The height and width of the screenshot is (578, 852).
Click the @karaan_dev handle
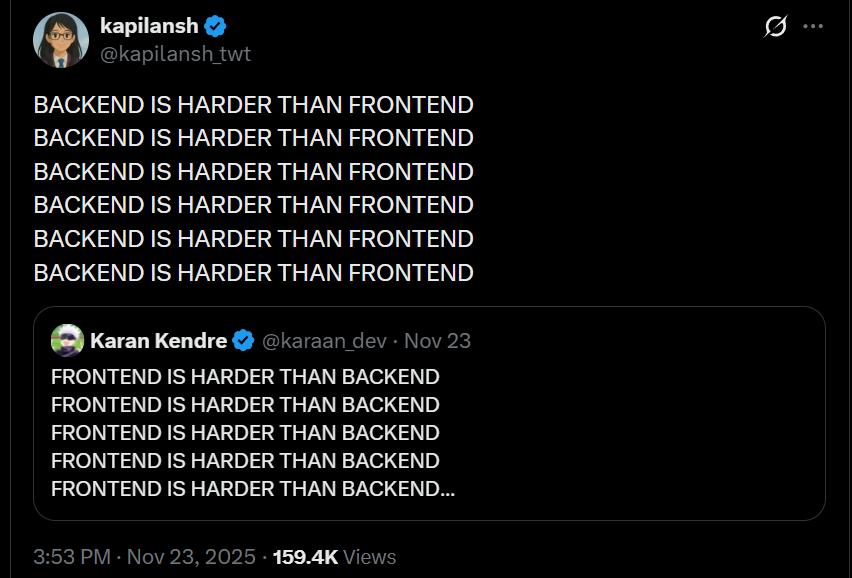(323, 341)
